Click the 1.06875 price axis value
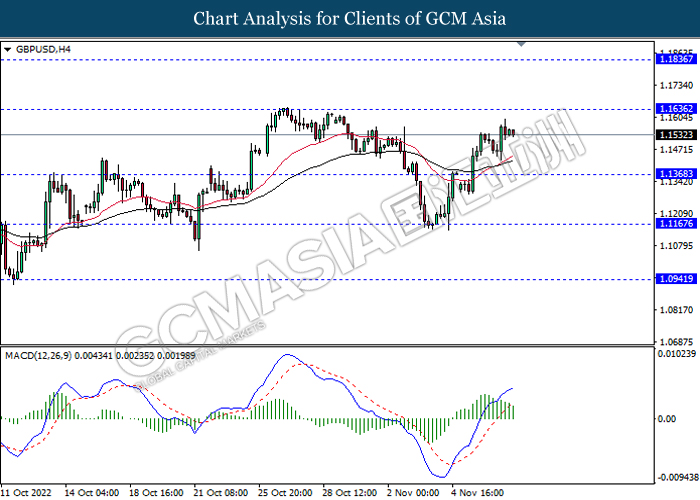The image size is (700, 500). 676,342
